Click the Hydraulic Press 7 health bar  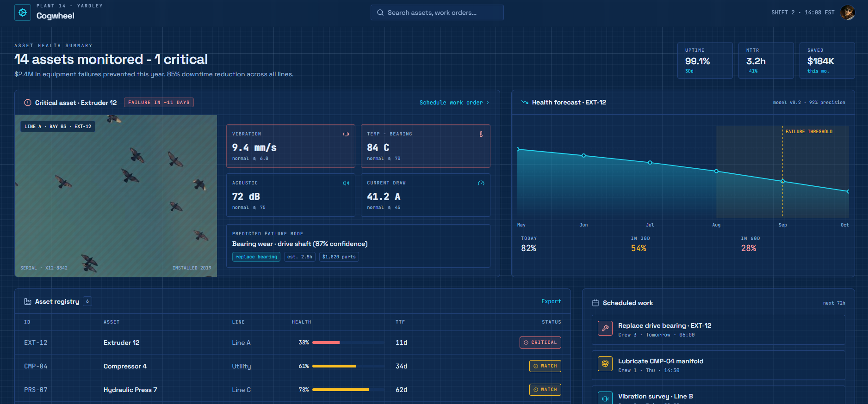[348, 390]
